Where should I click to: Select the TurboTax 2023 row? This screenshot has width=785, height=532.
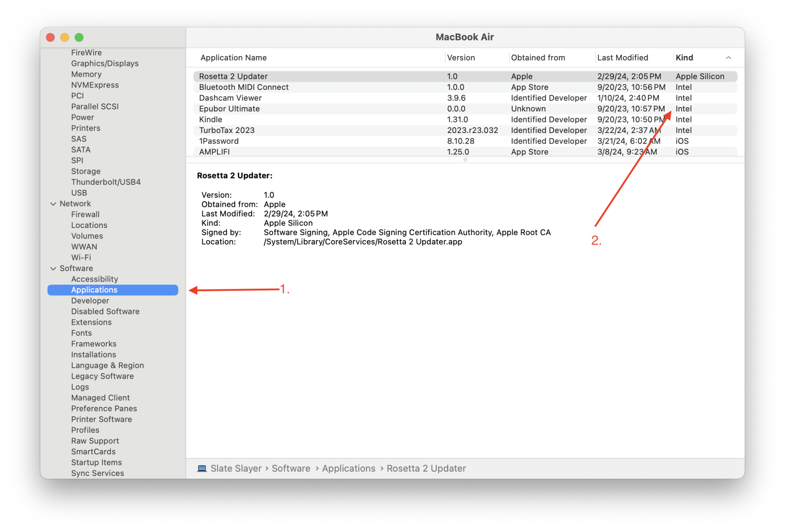[227, 130]
